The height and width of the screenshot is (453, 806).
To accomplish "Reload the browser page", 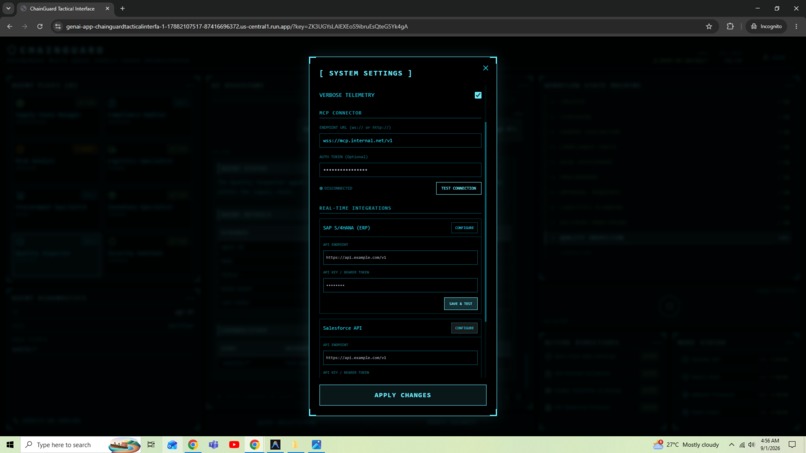I will (40, 26).
